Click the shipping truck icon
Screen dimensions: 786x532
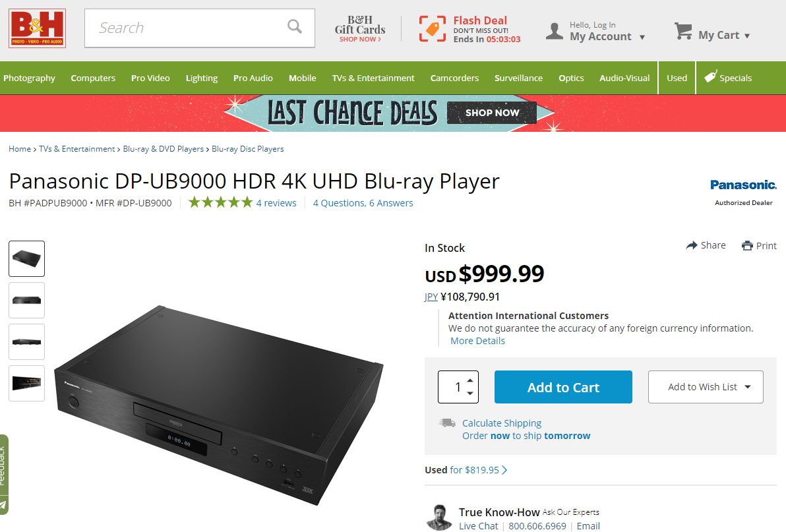pyautogui.click(x=447, y=423)
